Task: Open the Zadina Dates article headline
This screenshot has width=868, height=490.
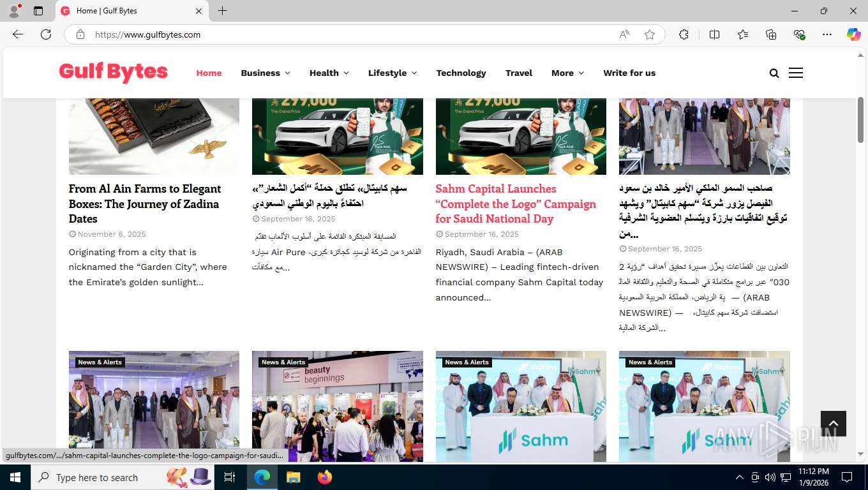Action: pyautogui.click(x=145, y=204)
